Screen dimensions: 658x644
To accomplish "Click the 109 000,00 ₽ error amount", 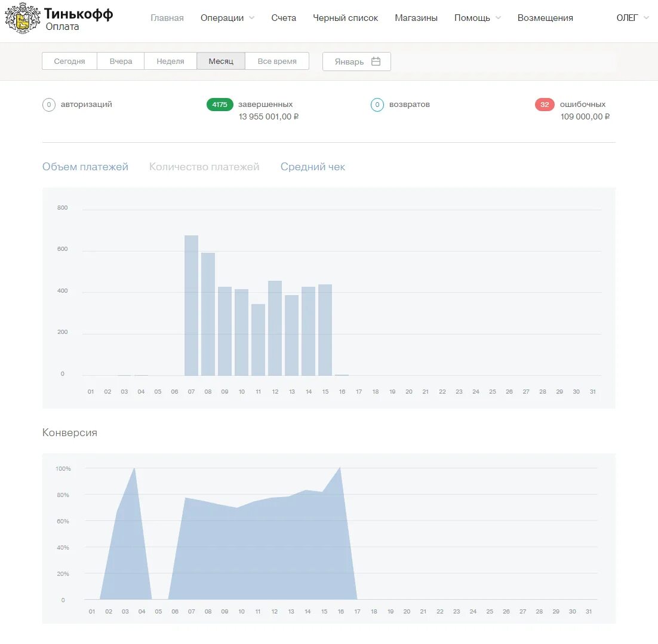I will coord(585,116).
